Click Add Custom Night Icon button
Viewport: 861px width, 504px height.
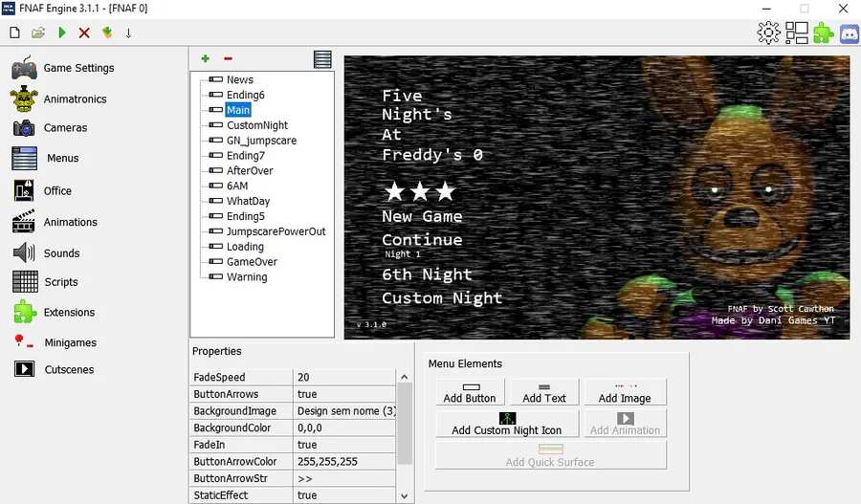click(507, 424)
